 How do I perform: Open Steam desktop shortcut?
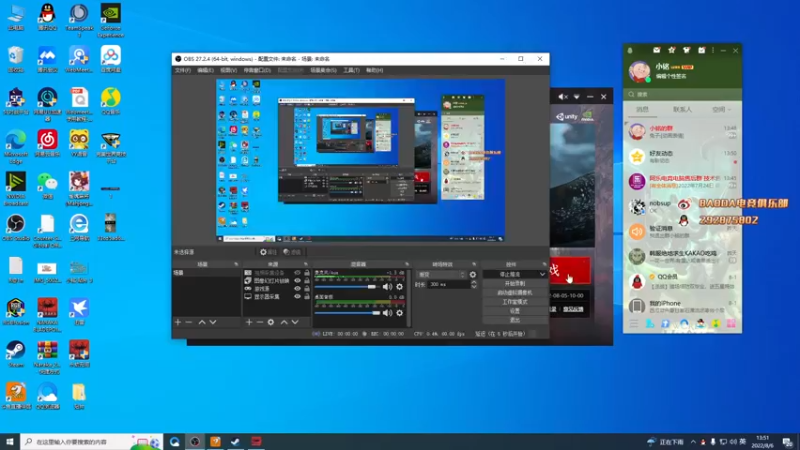[x=16, y=354]
